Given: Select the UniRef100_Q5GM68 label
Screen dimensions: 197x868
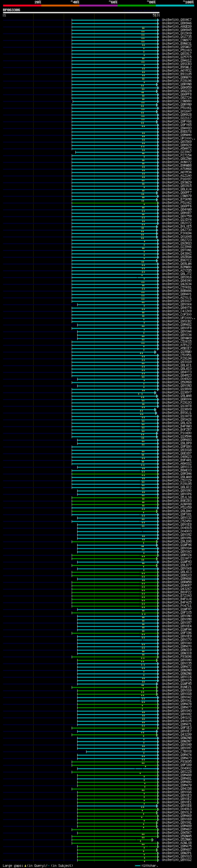Looking at the screenshot, I should pos(176,382).
